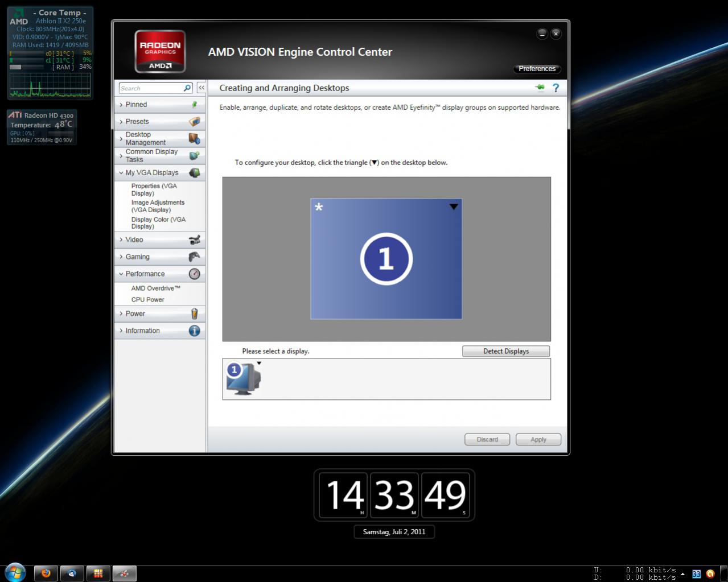This screenshot has height=582, width=728.
Task: Open Firefox from taskbar
Action: 46,573
